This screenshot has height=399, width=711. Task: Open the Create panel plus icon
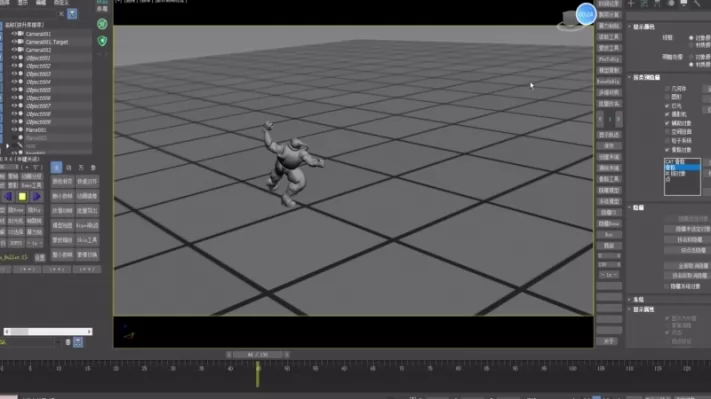631,4
